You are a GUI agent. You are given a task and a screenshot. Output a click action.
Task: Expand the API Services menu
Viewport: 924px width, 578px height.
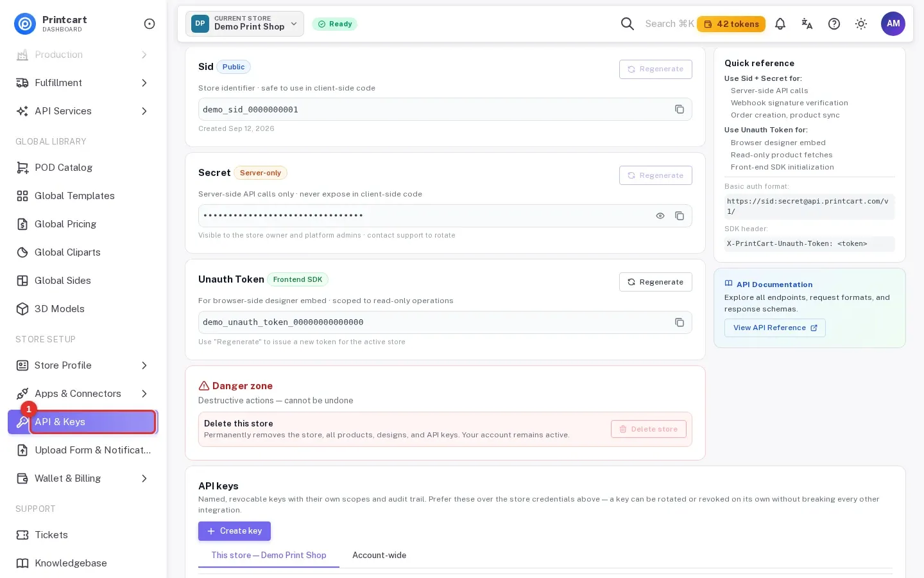coord(82,111)
